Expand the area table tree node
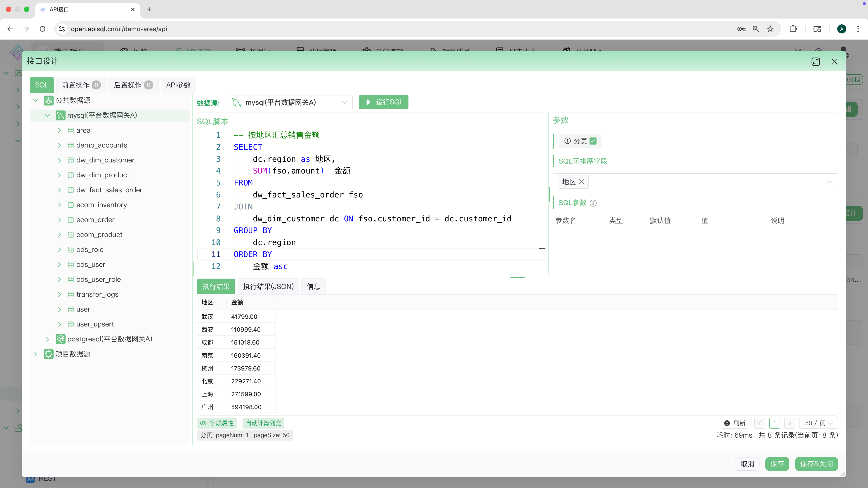868x488 pixels. click(60, 130)
